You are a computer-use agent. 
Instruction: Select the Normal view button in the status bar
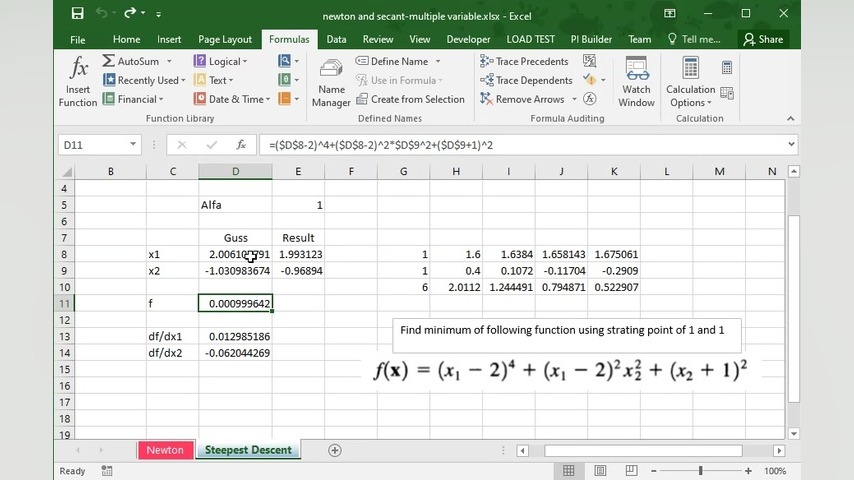click(569, 471)
